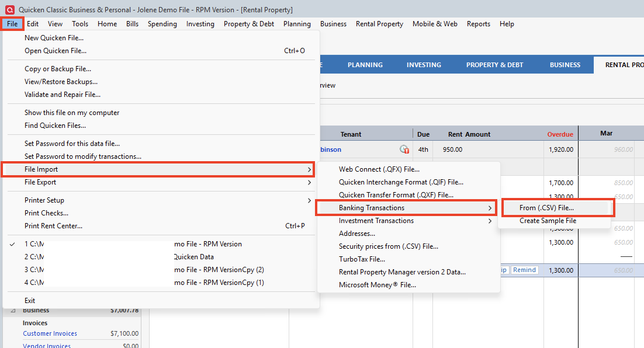Open the Spending menu
644x348 pixels.
pos(162,24)
